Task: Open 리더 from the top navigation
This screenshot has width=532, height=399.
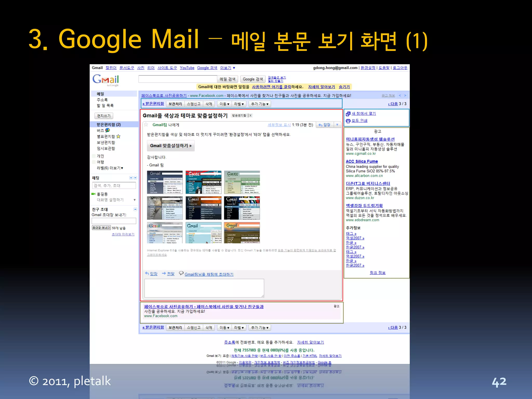Action: point(151,68)
